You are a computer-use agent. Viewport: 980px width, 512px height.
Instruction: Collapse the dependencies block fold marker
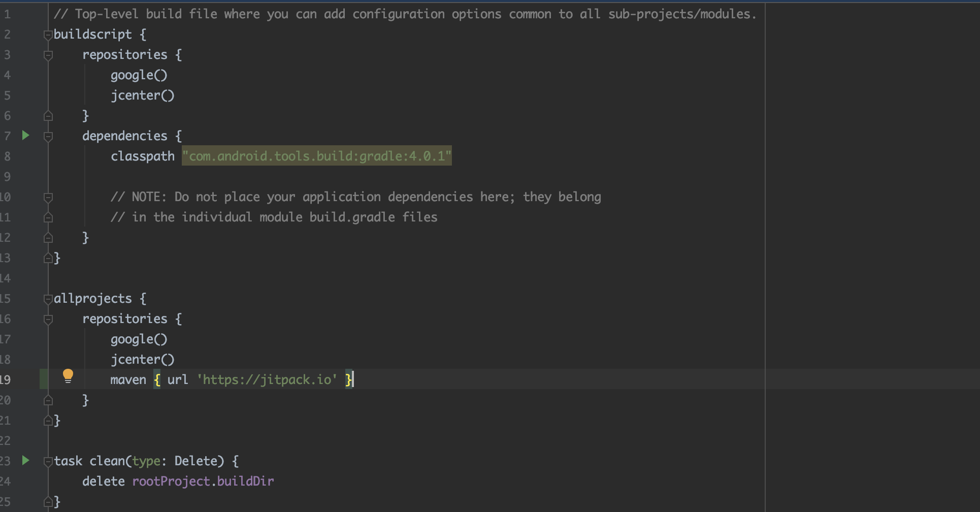(48, 137)
